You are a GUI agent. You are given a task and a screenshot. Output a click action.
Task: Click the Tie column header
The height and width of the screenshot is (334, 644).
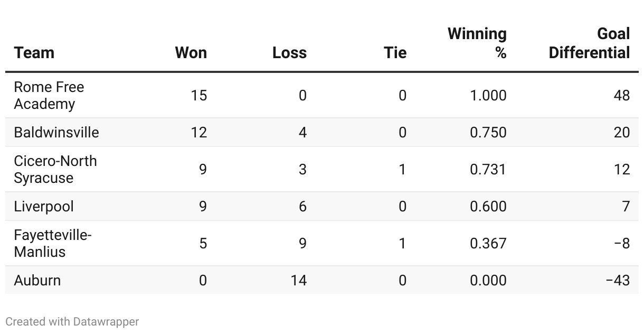[395, 53]
